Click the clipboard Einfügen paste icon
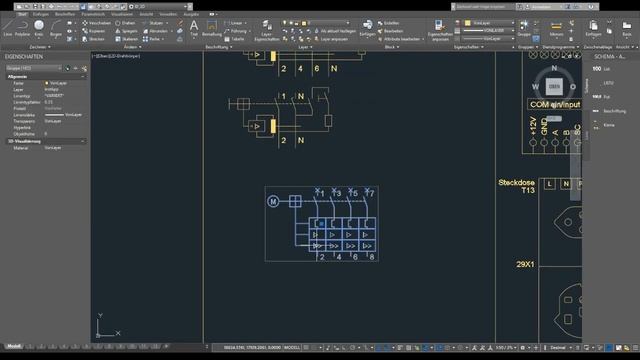 pos(593,28)
